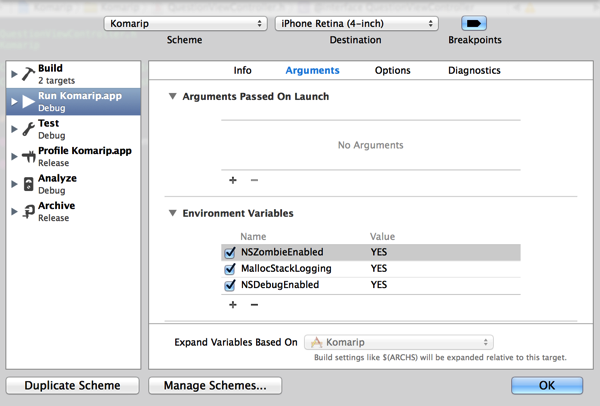Click the YES value of MallocStackLogging

pos(378,269)
